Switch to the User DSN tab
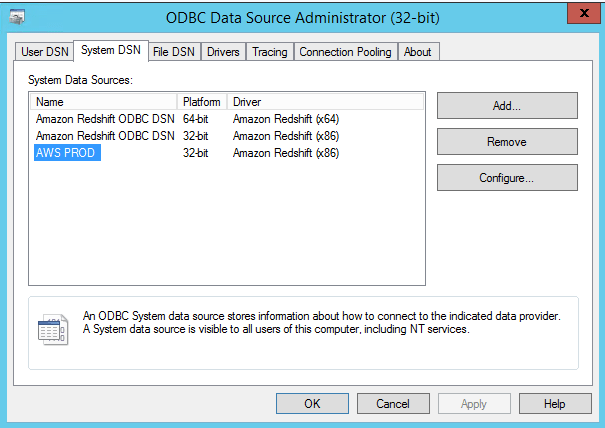 (44, 52)
